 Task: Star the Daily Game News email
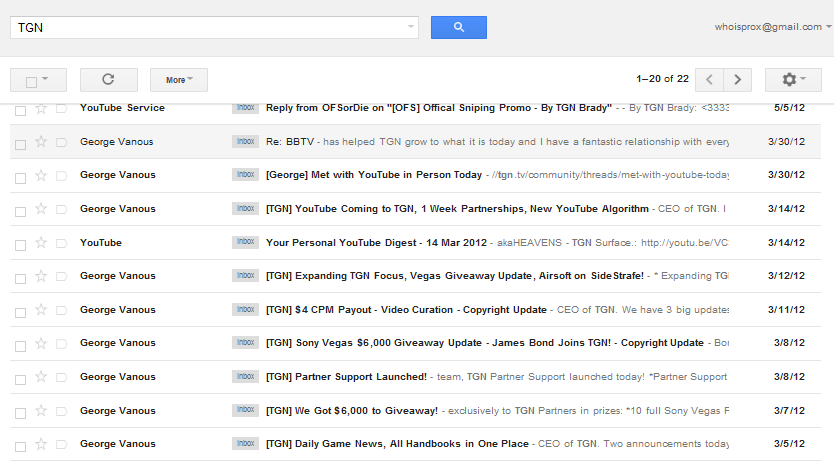(41, 443)
